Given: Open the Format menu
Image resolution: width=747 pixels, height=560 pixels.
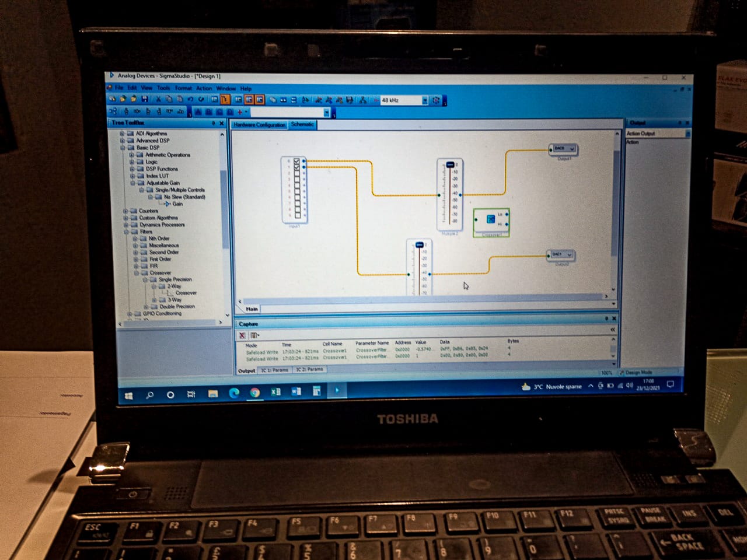Looking at the screenshot, I should coord(183,88).
